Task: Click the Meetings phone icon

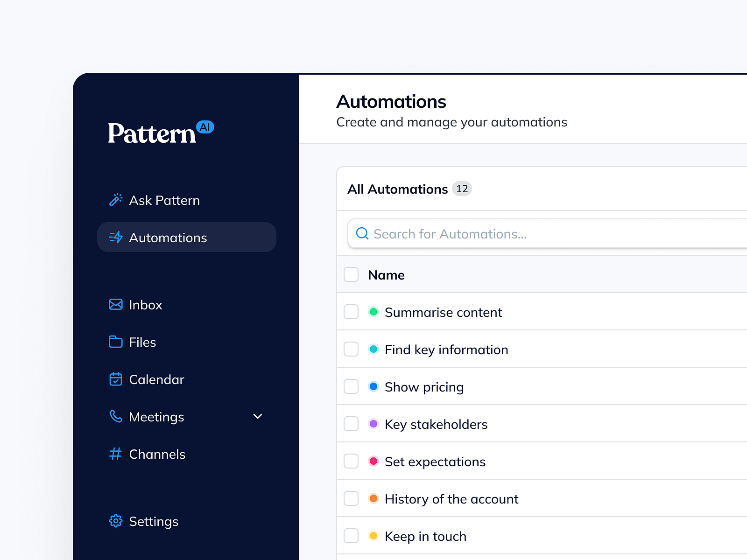Action: click(x=116, y=416)
